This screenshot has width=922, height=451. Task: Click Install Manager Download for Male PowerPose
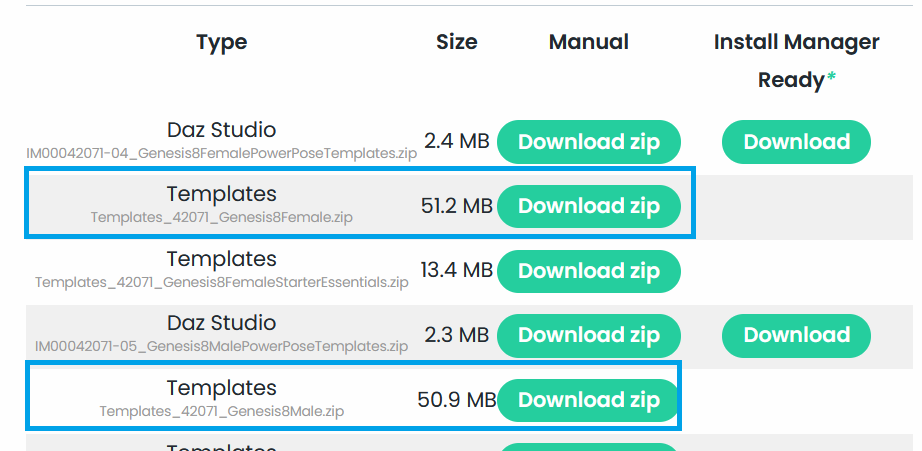point(796,335)
